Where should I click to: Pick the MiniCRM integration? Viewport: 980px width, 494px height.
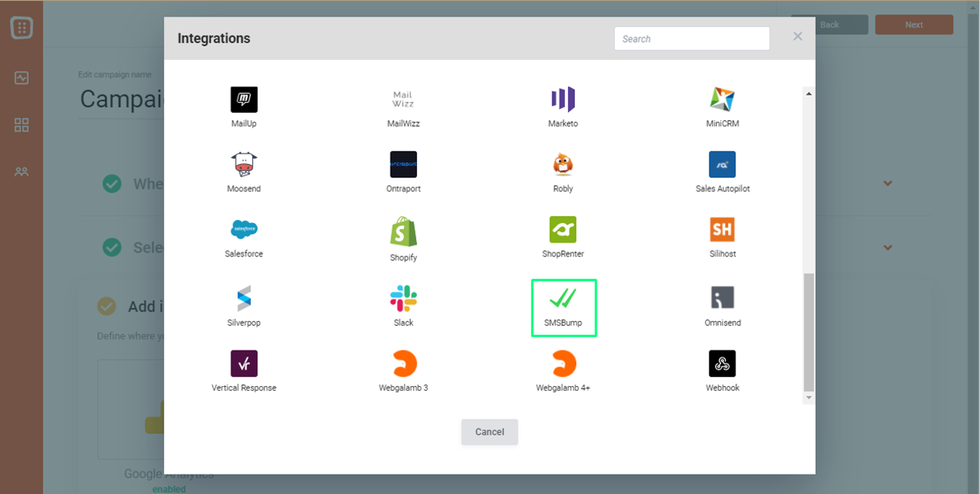[722, 107]
